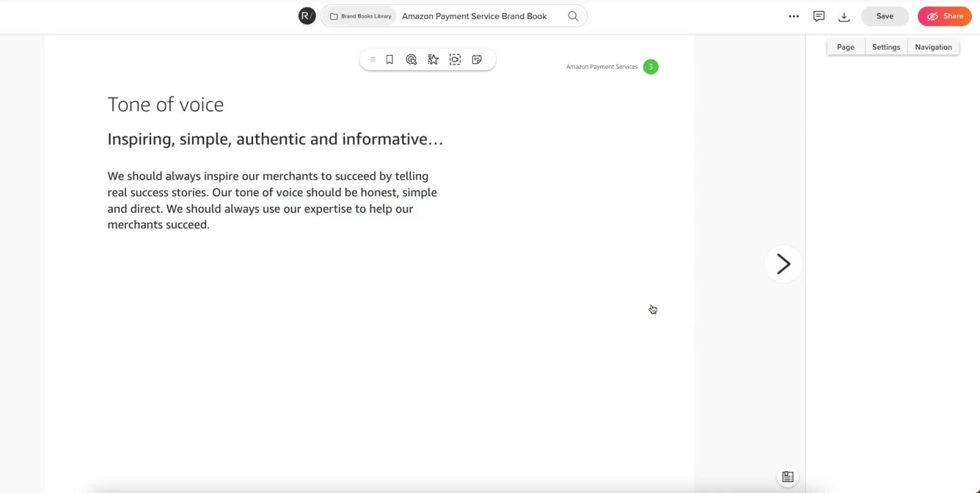This screenshot has width=980, height=493.
Task: Click the R/ logo avatar
Action: coord(307,16)
